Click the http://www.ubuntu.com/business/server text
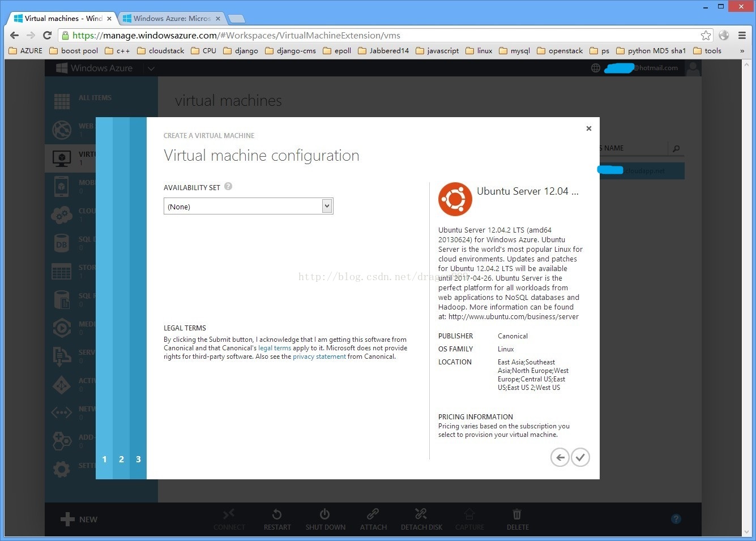 tap(514, 316)
